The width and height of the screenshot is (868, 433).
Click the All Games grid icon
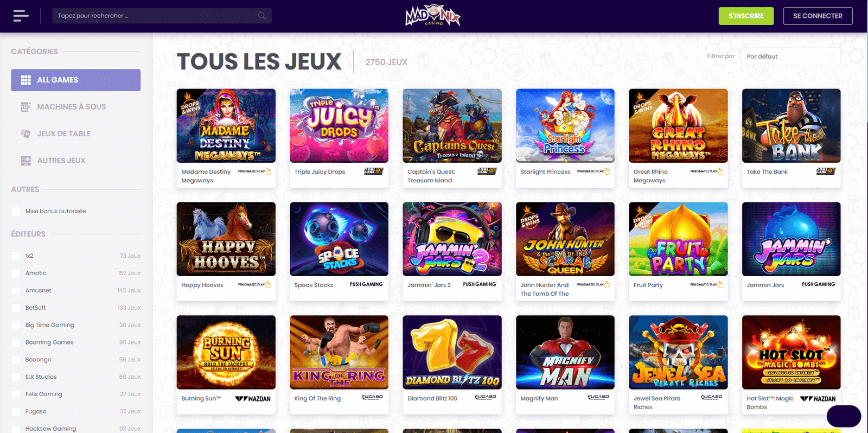coord(25,80)
